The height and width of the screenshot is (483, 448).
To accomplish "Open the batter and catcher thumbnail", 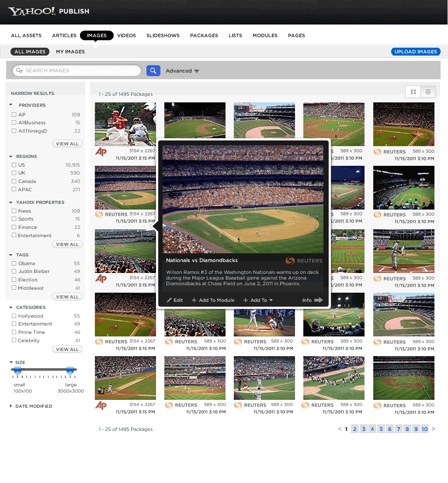I will pos(125,124).
